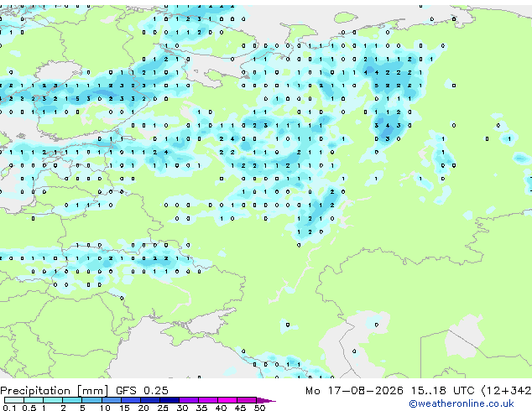Pick the 10–15 mm blue legend swatch
This screenshot has width=532, height=411.
click(x=111, y=400)
